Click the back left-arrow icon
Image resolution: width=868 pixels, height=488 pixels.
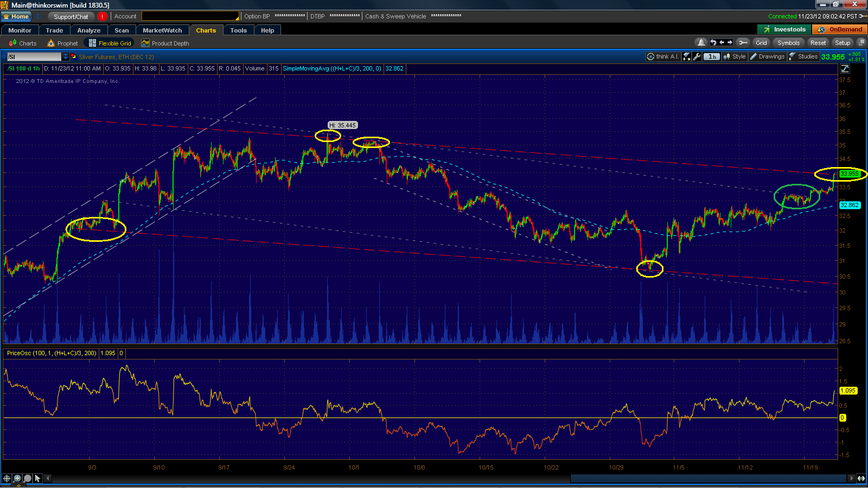pos(722,43)
